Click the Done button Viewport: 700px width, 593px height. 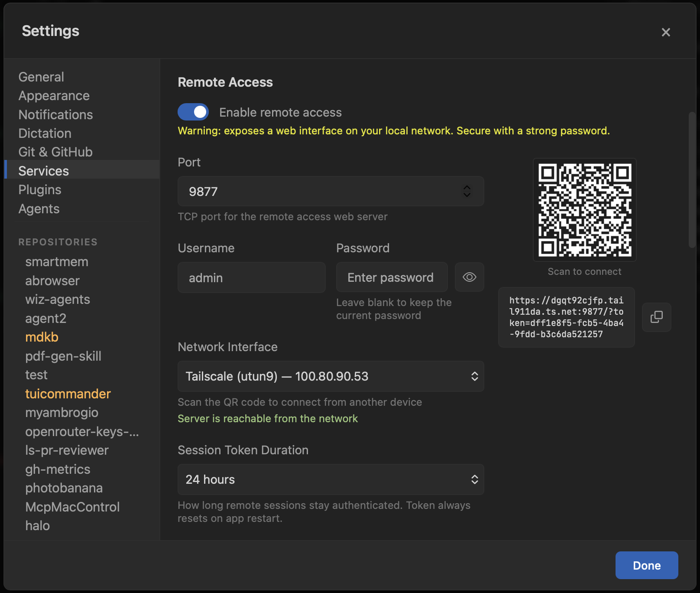click(x=647, y=565)
